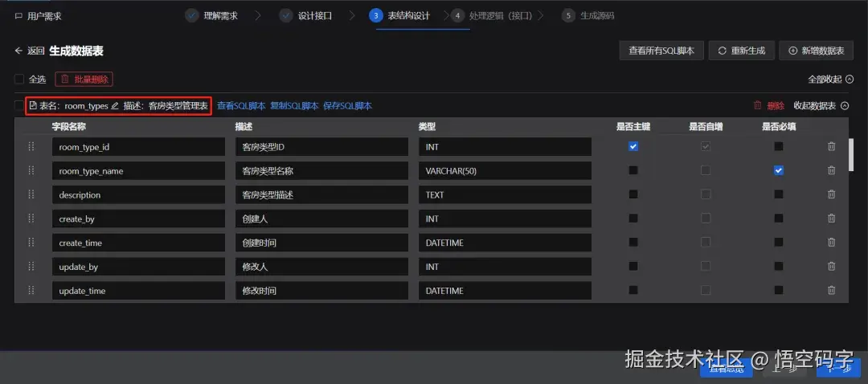Select step 3 表结构设计

[399, 16]
